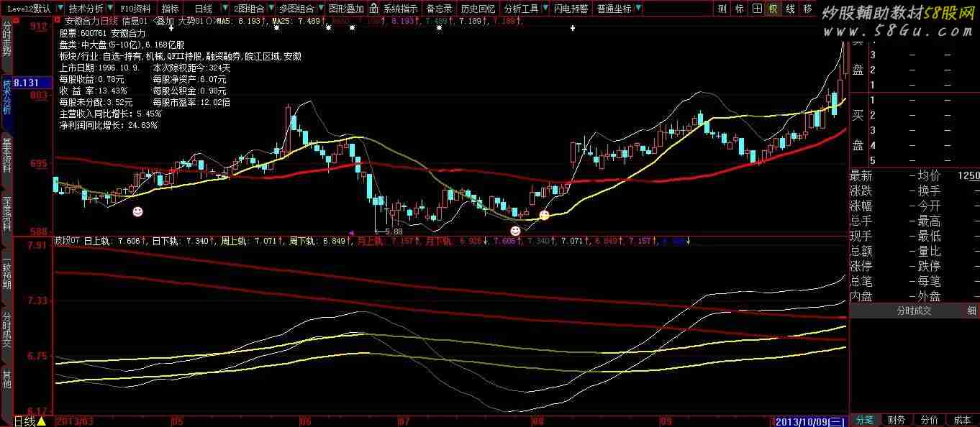The image size is (980, 427).
Task: Click the 涨停 row label in quote panel
Action: 862,266
